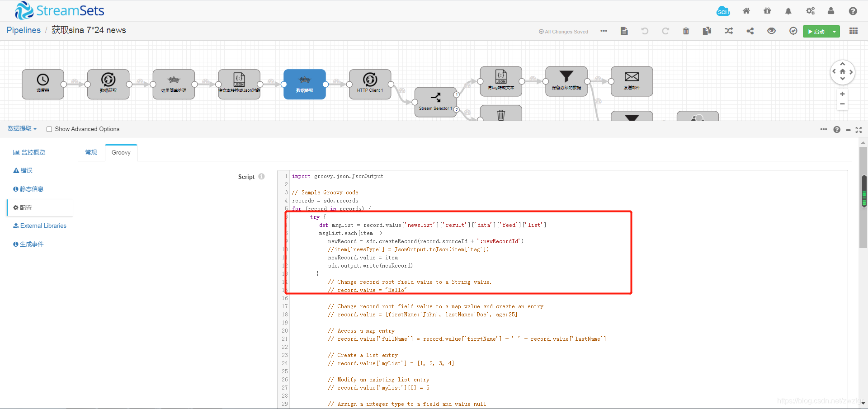This screenshot has width=868, height=409.
Task: Open External Libraries section
Action: [x=40, y=226]
